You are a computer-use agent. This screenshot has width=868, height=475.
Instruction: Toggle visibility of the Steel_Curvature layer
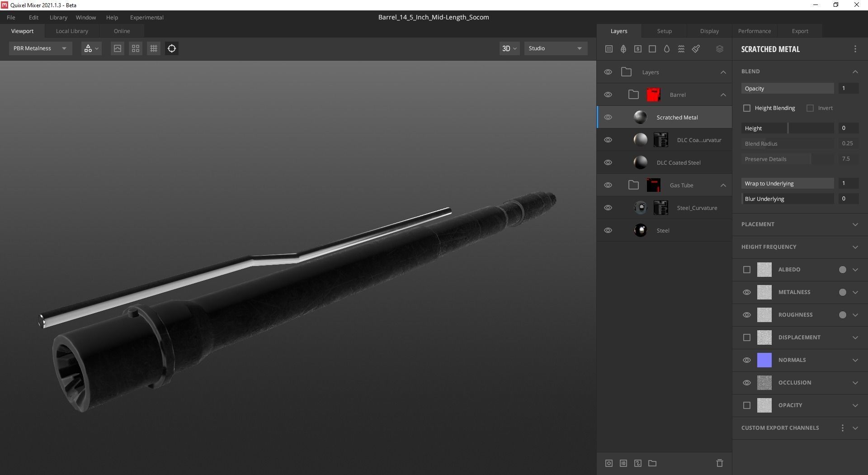608,208
